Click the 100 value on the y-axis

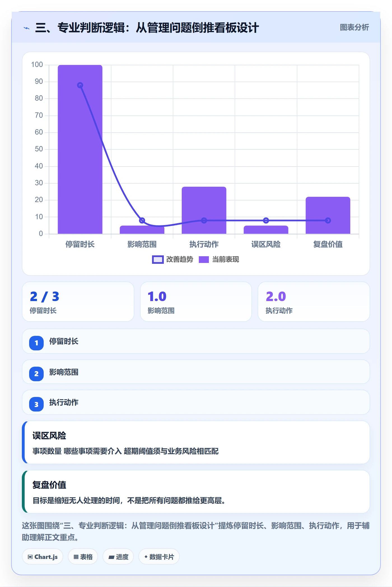click(x=37, y=65)
